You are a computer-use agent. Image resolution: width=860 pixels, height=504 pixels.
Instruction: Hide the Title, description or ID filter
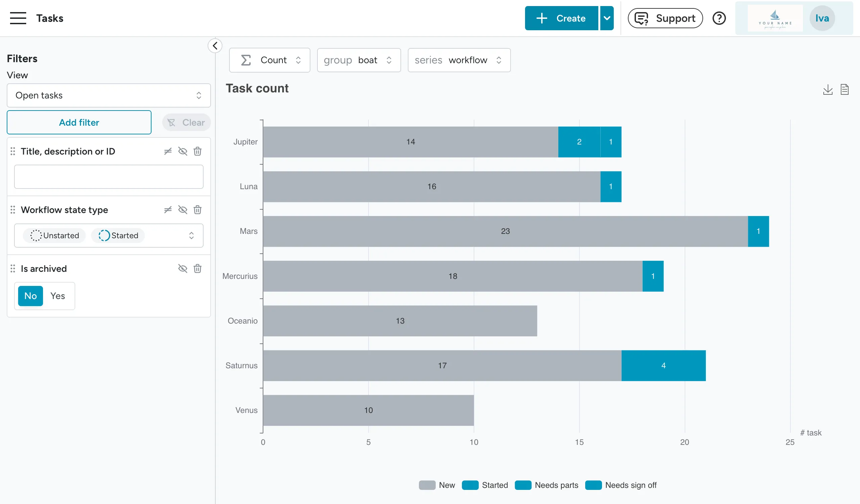(183, 151)
